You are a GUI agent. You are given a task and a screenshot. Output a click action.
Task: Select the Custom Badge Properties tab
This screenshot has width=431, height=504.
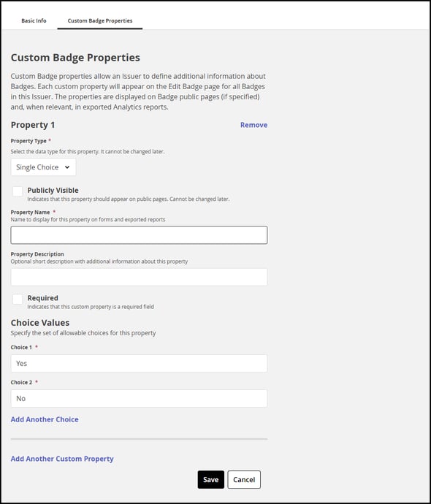tap(100, 20)
